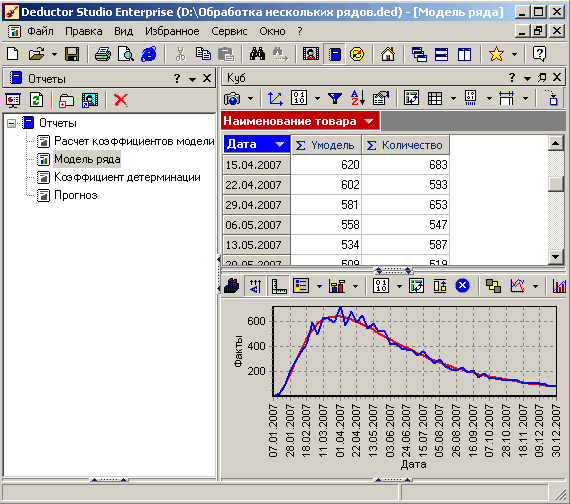
Task: Click the binoculars Find icon
Action: click(257, 54)
